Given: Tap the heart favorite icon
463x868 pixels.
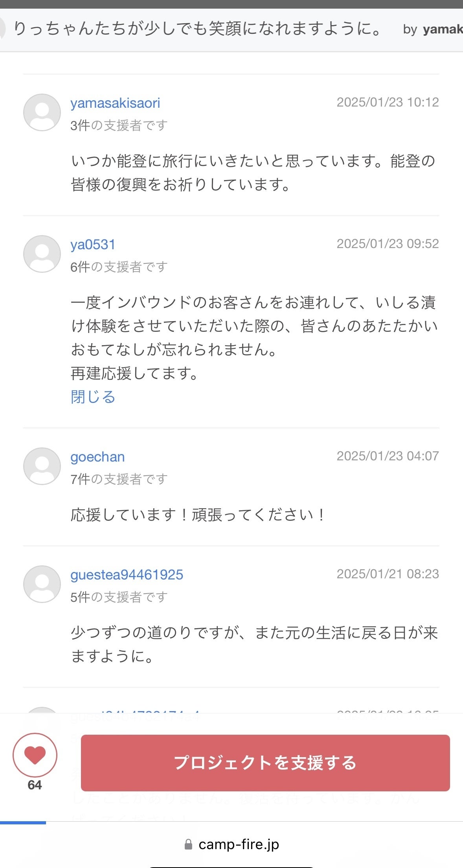Looking at the screenshot, I should coord(35,755).
